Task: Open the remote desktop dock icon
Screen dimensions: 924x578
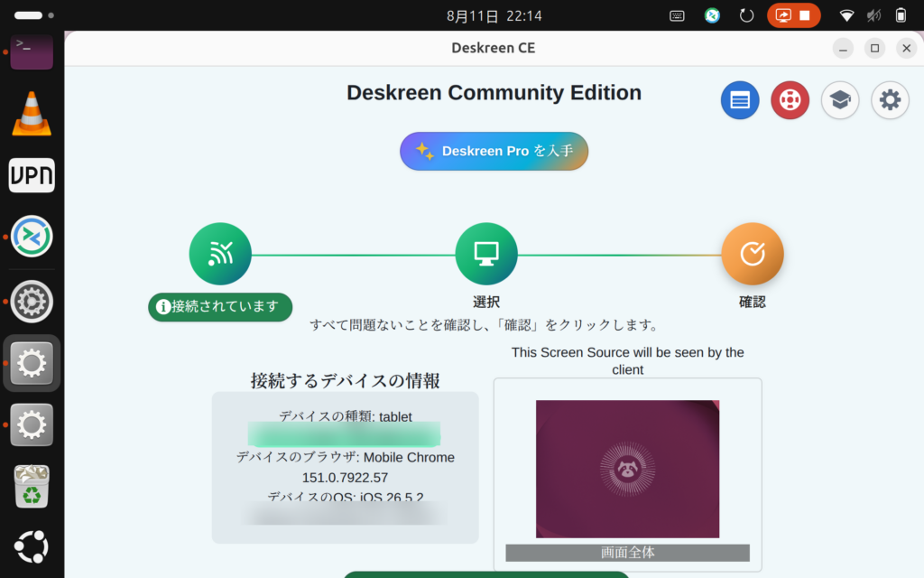Action: click(32, 237)
